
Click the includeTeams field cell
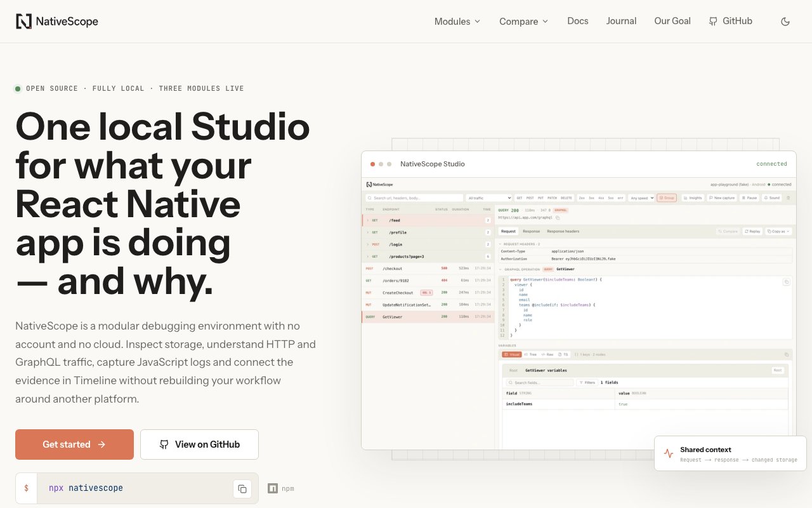pyautogui.click(x=559, y=404)
